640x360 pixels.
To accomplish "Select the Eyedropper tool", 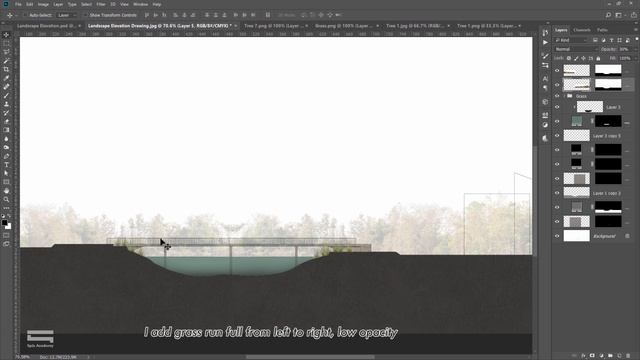I will click(x=6, y=78).
